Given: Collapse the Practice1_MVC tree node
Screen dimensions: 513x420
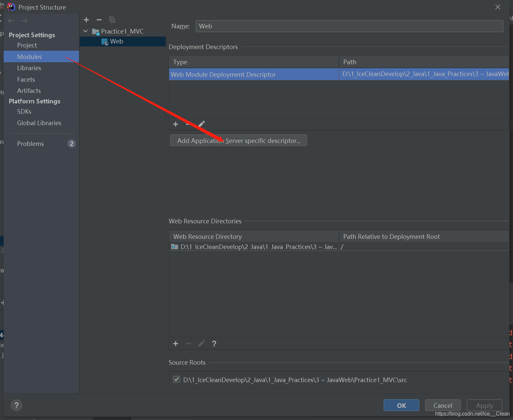Looking at the screenshot, I should [86, 31].
